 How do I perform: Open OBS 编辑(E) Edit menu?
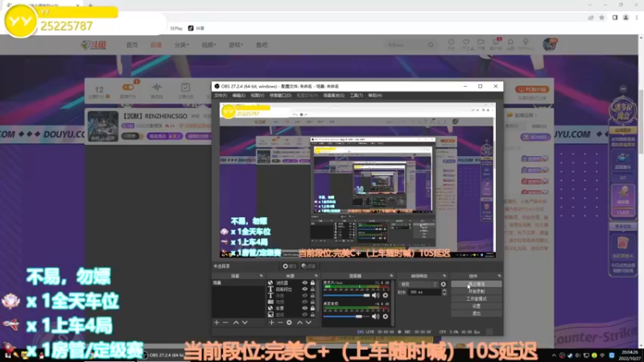tap(238, 95)
